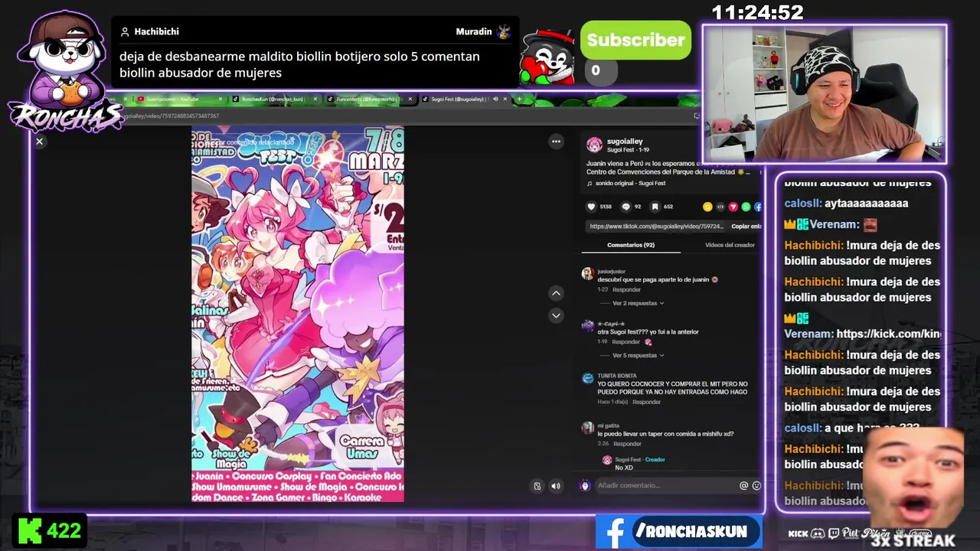This screenshot has width=980, height=551.
Task: Click the sugoialley username
Action: tap(625, 142)
